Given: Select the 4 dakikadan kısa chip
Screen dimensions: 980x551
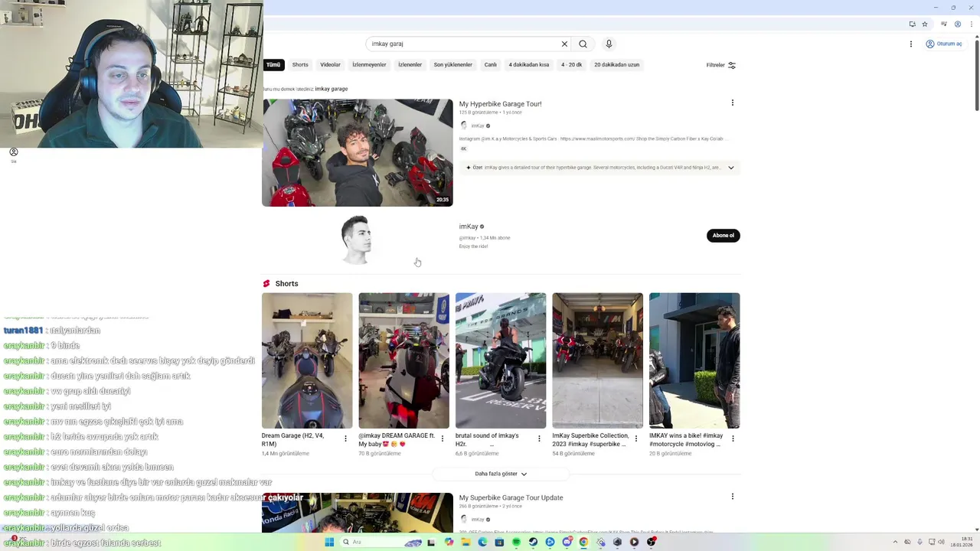Looking at the screenshot, I should tap(529, 65).
